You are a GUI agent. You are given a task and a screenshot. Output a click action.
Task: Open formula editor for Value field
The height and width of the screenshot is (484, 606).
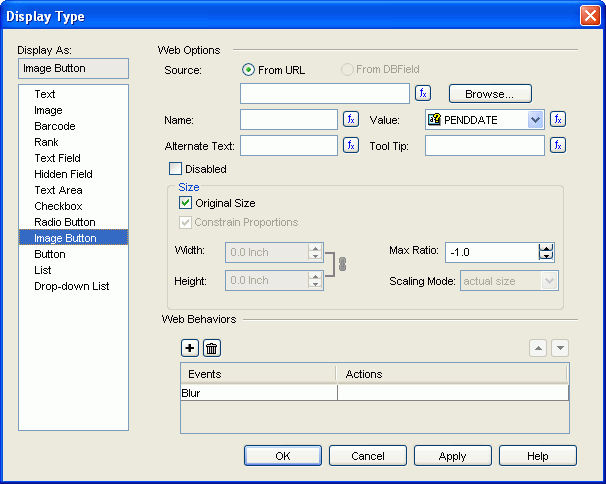(x=558, y=119)
